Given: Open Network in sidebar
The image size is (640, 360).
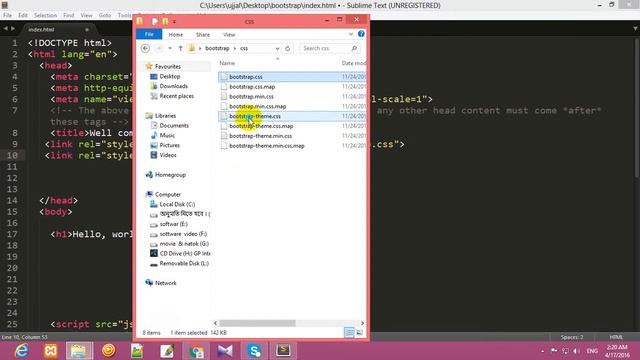Looking at the screenshot, I should tap(165, 283).
